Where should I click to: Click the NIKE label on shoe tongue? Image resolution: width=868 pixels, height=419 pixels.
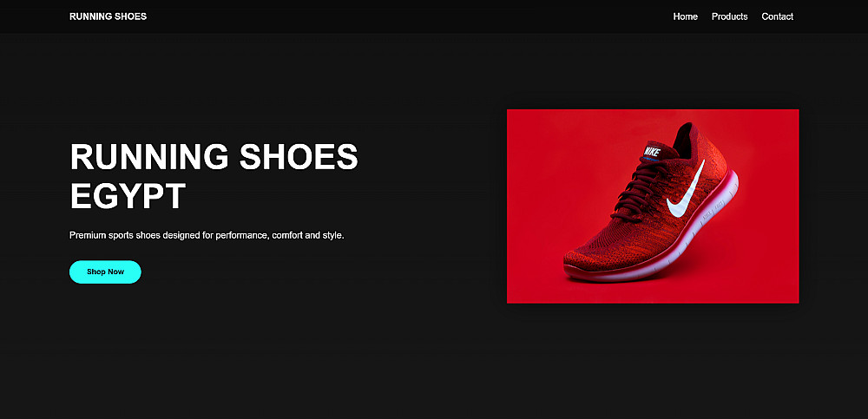click(652, 151)
